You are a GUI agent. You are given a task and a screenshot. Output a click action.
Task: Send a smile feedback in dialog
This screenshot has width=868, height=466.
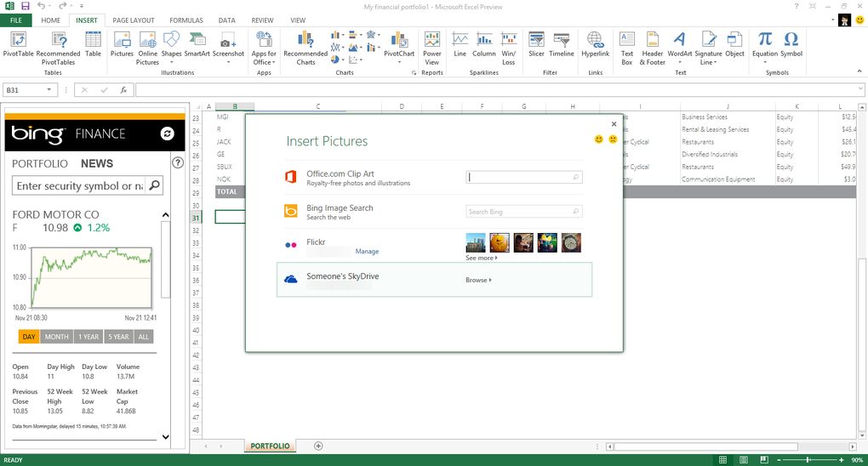[x=598, y=139]
